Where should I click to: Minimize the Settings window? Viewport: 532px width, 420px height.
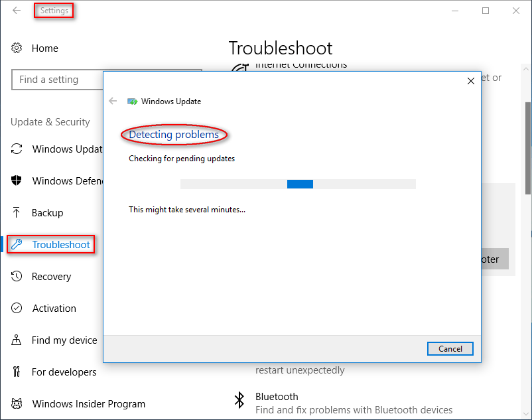(x=455, y=11)
